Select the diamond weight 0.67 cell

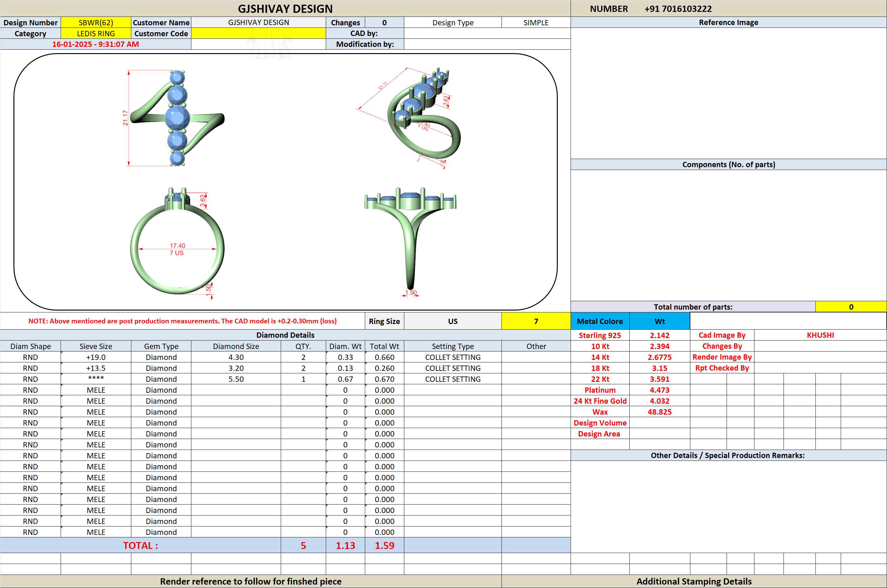point(345,379)
